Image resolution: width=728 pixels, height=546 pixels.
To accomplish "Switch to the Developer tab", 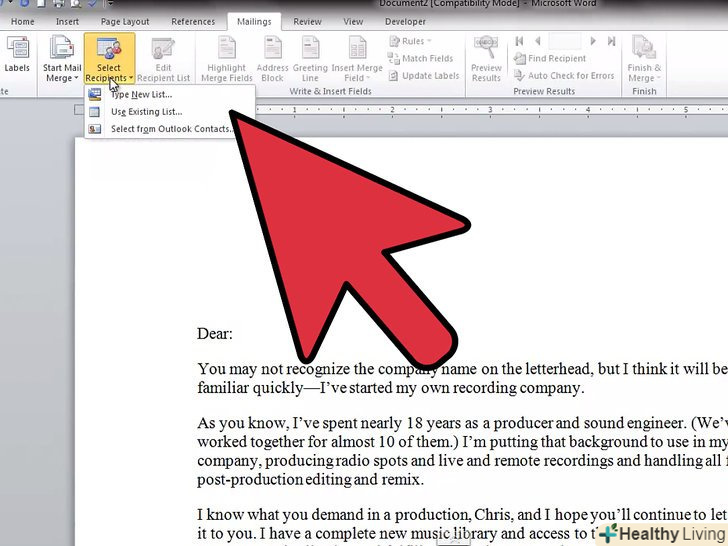I will (405, 22).
